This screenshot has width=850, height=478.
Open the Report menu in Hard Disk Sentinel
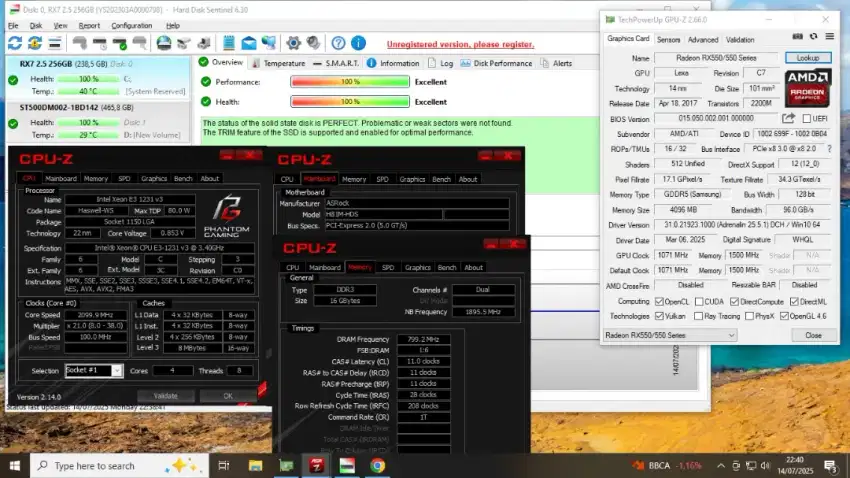tap(89, 25)
